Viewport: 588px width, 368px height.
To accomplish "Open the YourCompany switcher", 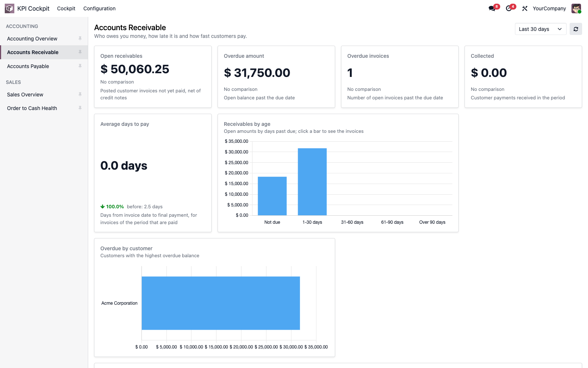I will point(549,8).
